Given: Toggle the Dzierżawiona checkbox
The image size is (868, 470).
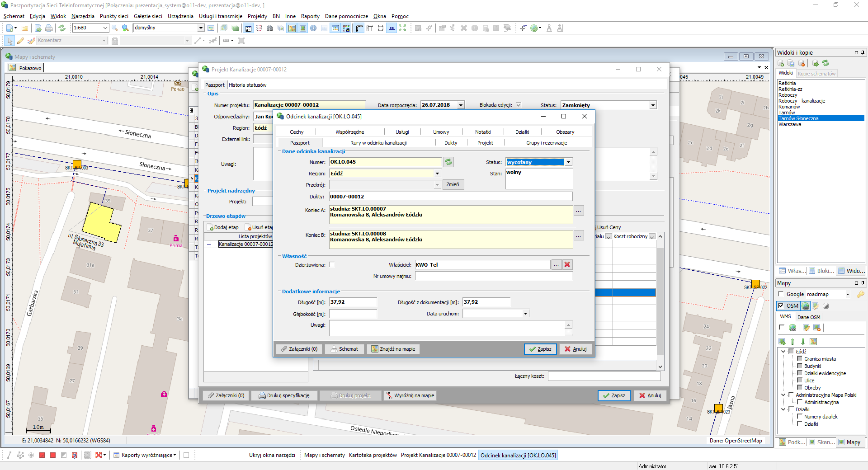Looking at the screenshot, I should pyautogui.click(x=332, y=265).
